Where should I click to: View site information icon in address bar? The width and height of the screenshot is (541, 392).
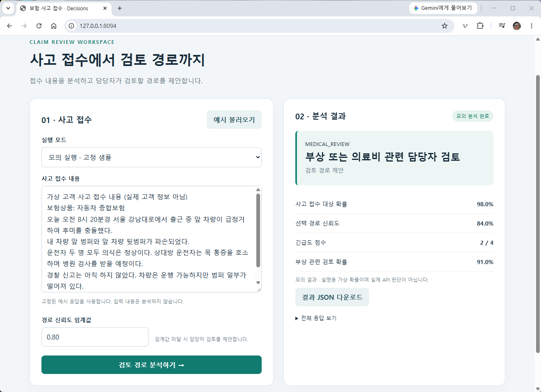[x=71, y=26]
